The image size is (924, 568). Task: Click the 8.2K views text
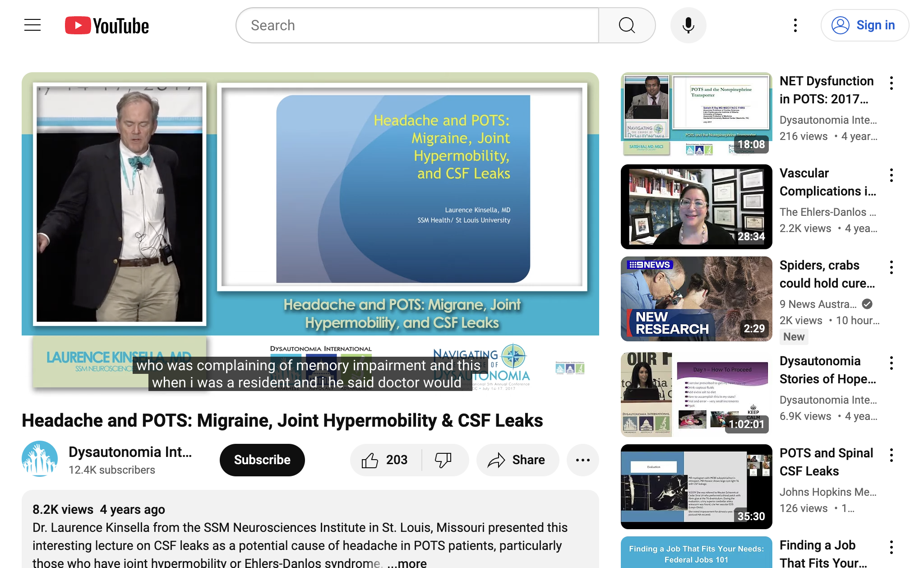(63, 509)
